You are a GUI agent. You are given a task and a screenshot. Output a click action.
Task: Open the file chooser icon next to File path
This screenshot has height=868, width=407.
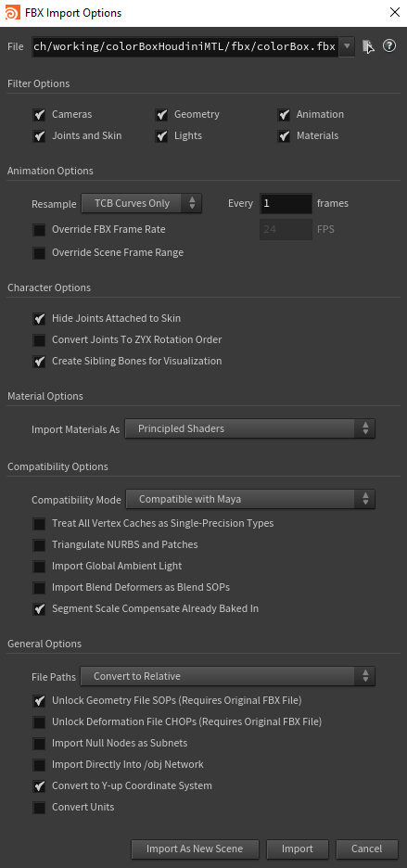coord(368,47)
